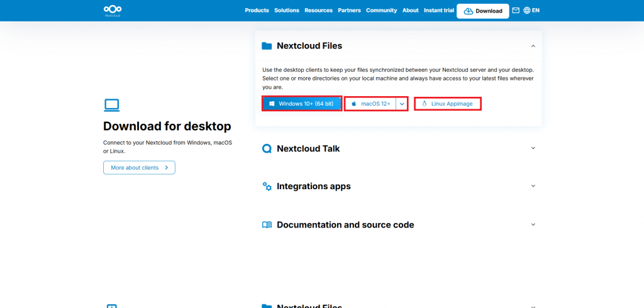The width and height of the screenshot is (644, 308).
Task: Open the Solutions menu
Action: point(286,11)
